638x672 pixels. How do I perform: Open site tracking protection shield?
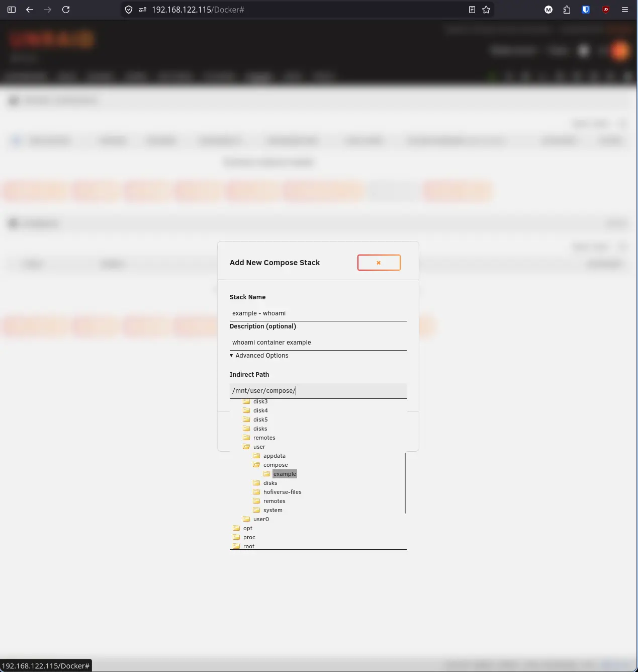[x=129, y=10]
